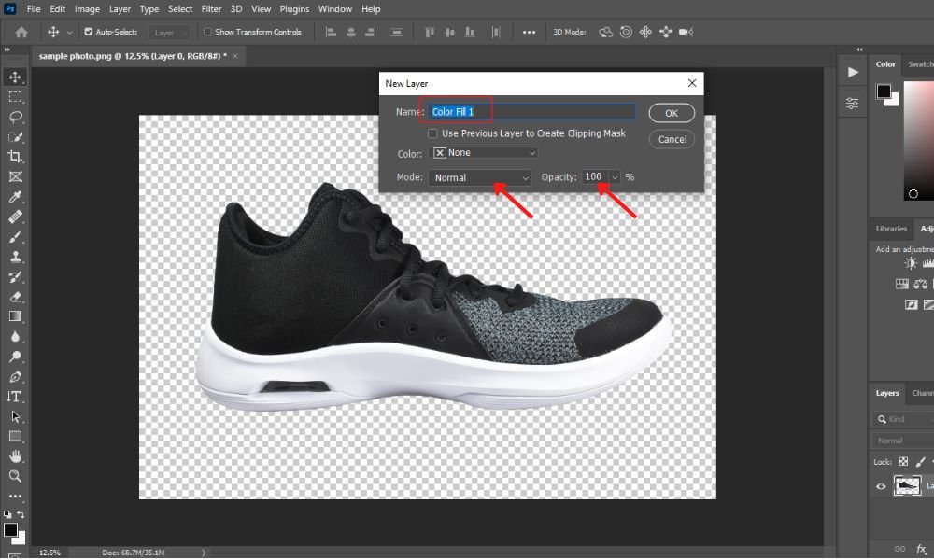The image size is (934, 560).
Task: Click 3D camera mode icon
Action: [x=686, y=32]
